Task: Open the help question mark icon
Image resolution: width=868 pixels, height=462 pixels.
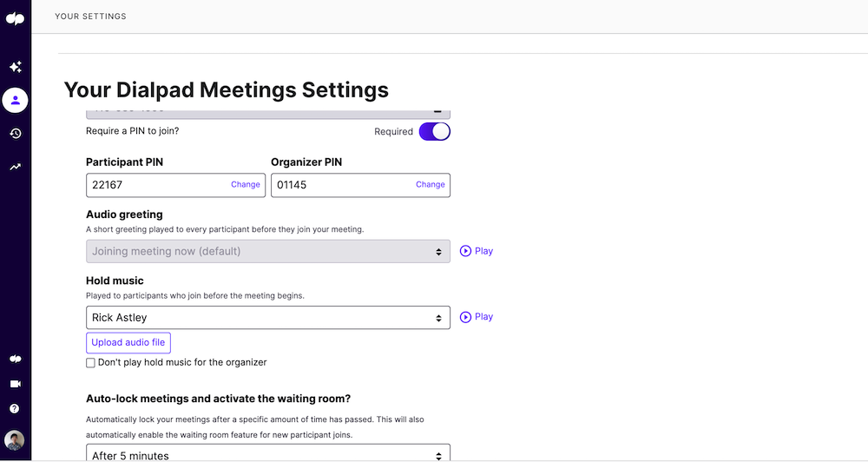Action: click(15, 409)
